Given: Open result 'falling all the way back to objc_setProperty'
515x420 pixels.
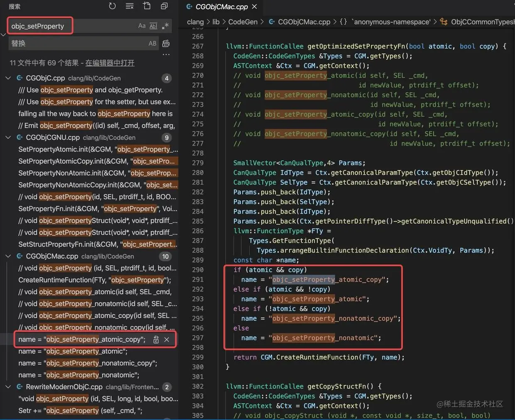Looking at the screenshot, I should [x=96, y=114].
